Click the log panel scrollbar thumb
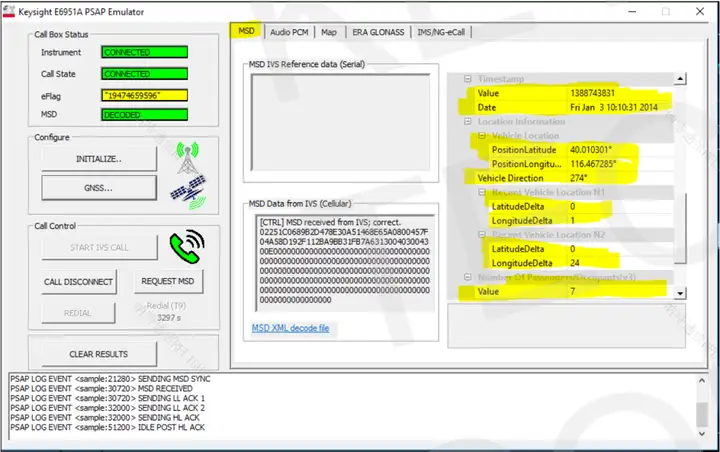Viewport: 720px width, 452px height. [x=701, y=414]
